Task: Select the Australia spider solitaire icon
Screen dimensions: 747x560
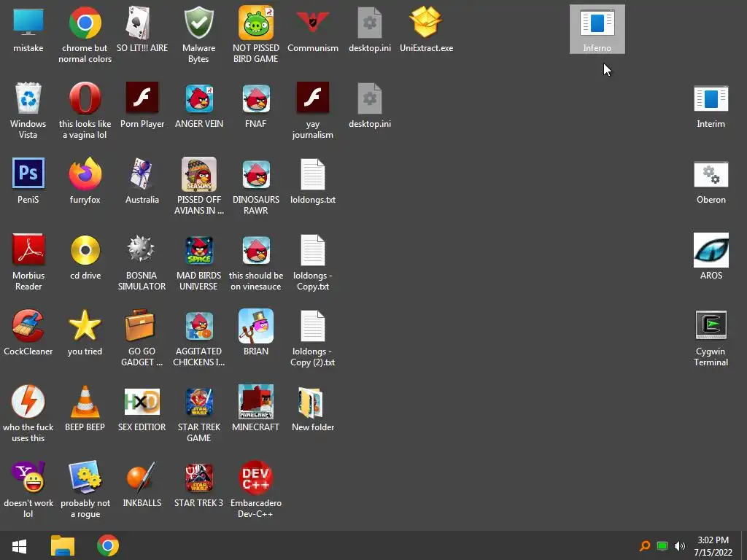Action: tap(142, 174)
